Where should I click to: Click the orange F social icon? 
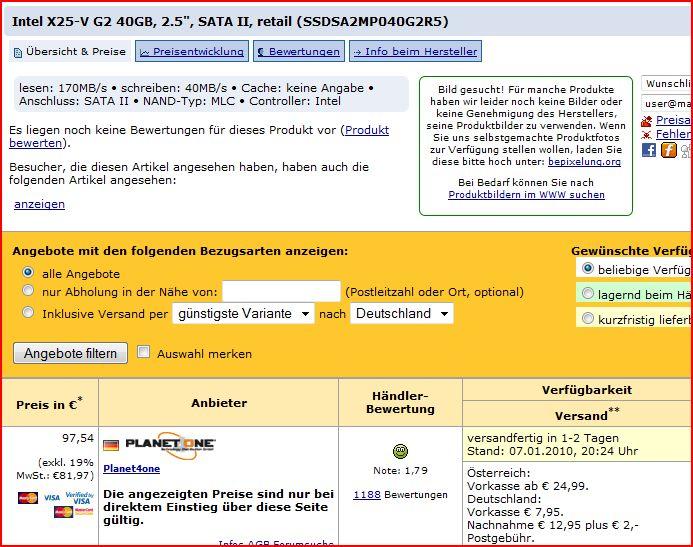point(669,150)
